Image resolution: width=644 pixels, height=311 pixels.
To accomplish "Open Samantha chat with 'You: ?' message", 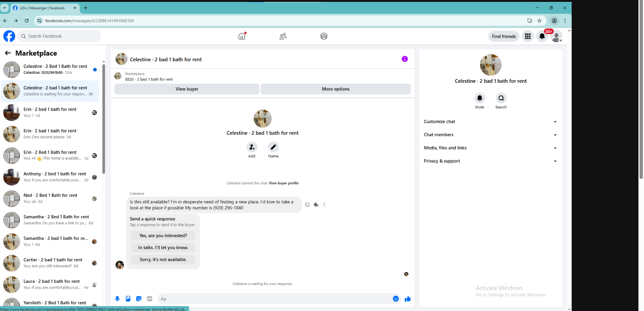I will (50, 242).
